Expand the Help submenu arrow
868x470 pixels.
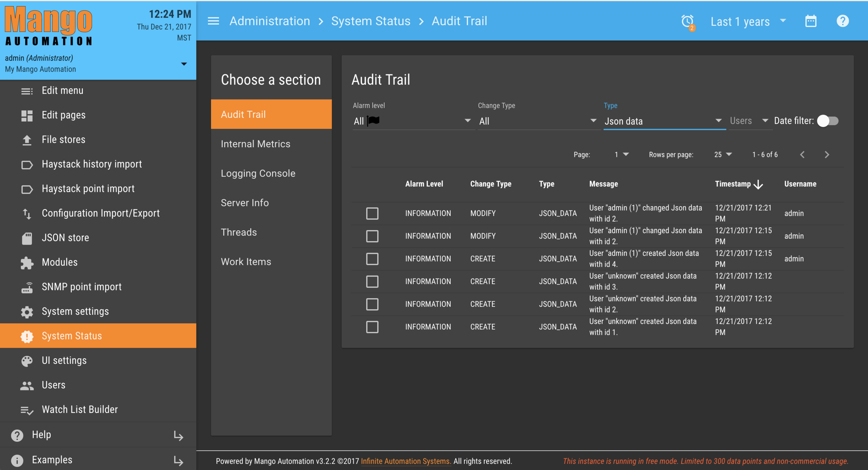click(x=178, y=436)
